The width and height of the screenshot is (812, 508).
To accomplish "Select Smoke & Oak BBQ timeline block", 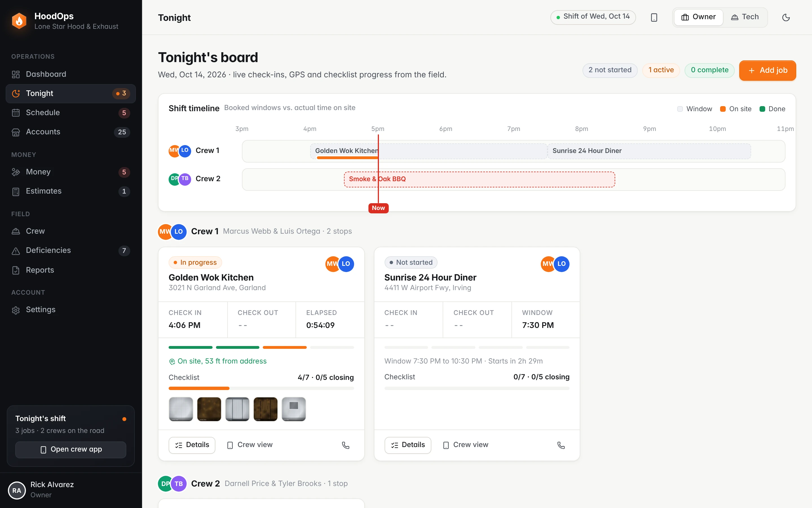I will (480, 179).
